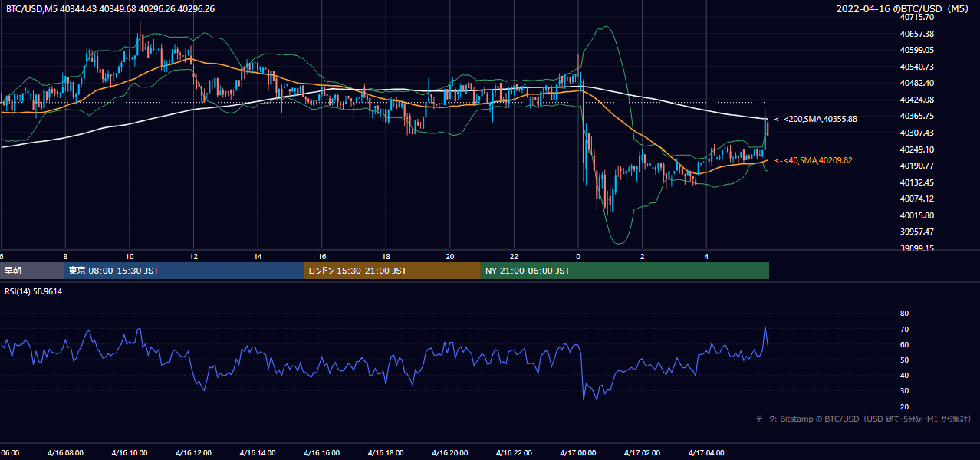Viewport: 980px width, 460px height.
Task: Click the 4/16 14:00 time axis label
Action: (258, 452)
